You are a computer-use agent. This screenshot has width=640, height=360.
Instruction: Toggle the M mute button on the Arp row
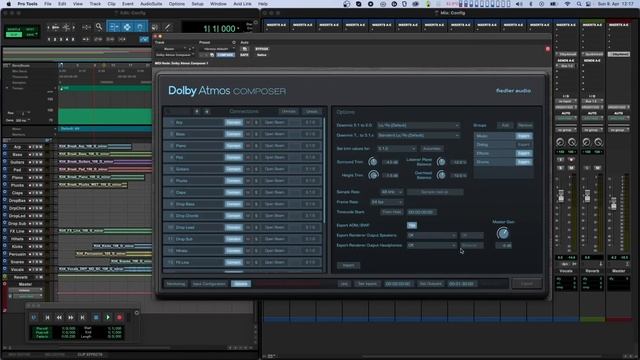248,122
